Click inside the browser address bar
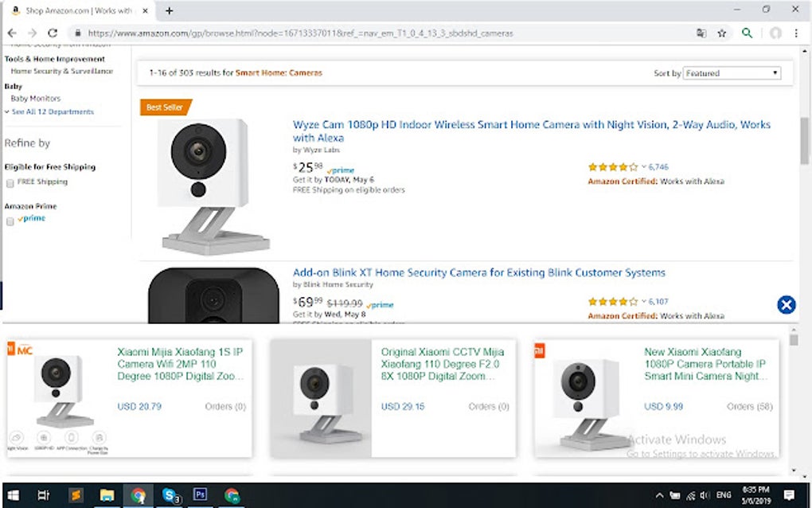The height and width of the screenshot is (508, 812). [x=318, y=33]
